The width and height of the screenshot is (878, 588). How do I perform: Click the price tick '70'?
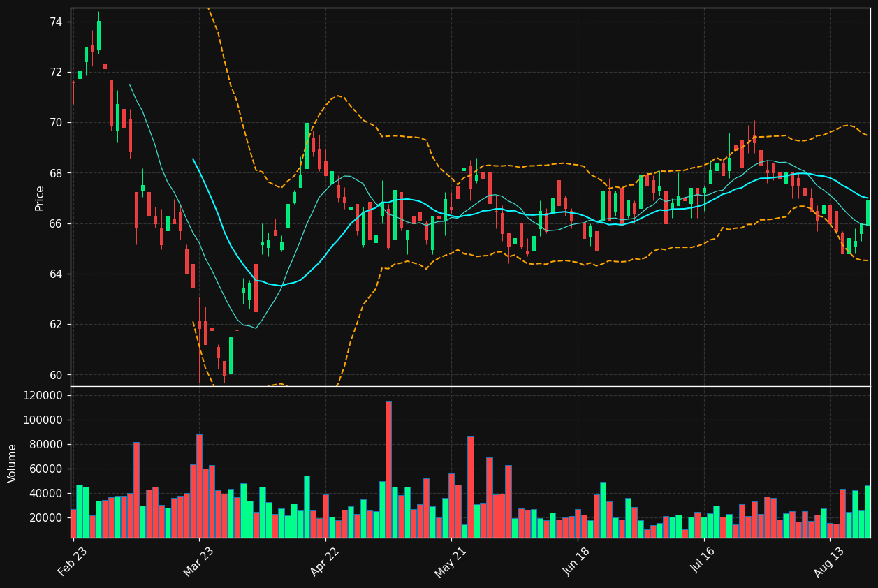point(56,123)
